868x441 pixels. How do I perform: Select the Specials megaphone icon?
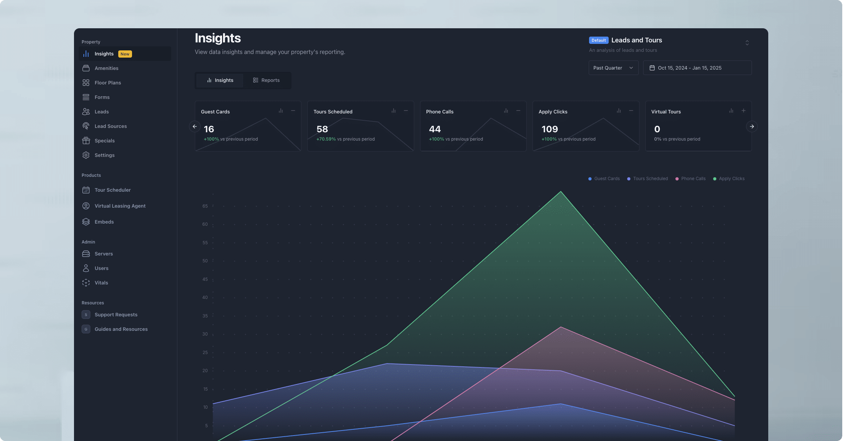(x=86, y=141)
